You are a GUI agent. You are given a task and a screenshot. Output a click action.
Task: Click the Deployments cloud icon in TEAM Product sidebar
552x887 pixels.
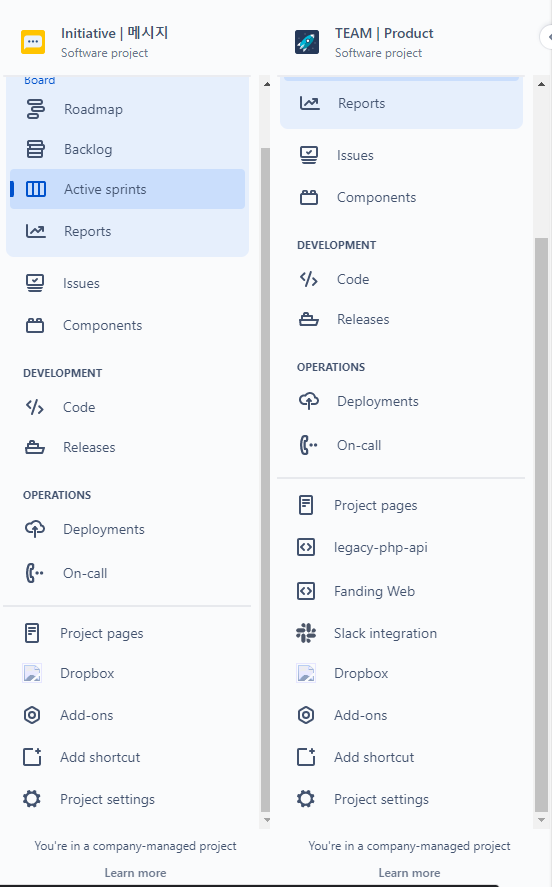(309, 401)
